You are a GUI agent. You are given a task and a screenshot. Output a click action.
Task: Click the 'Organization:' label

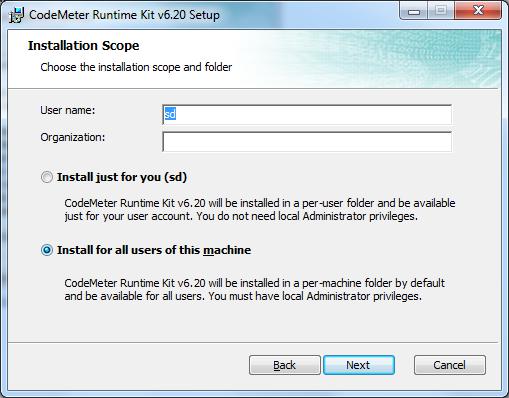click(x=73, y=137)
